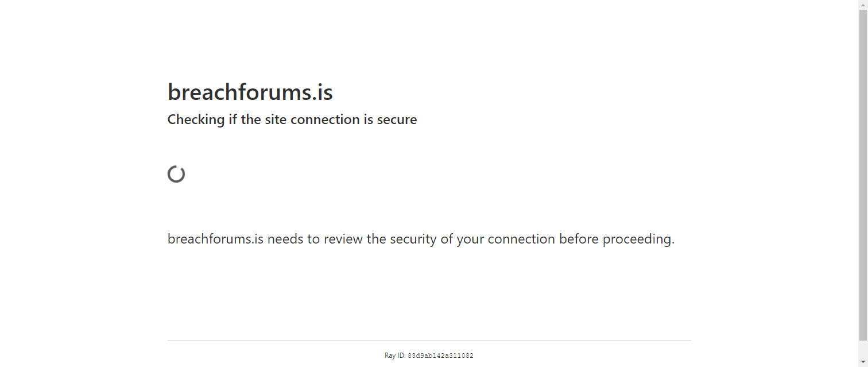The height and width of the screenshot is (367, 868).
Task: Click the word secure in the subheading
Action: [397, 119]
